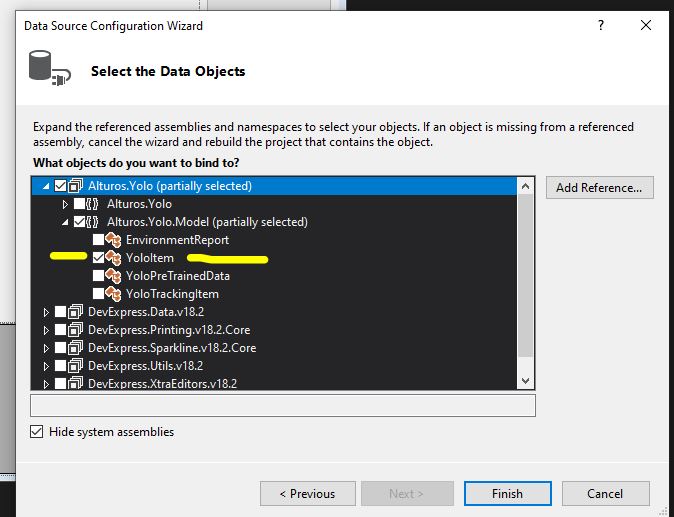Toggle Hide system assemblies checkbox
674x517 pixels.
pos(37,431)
